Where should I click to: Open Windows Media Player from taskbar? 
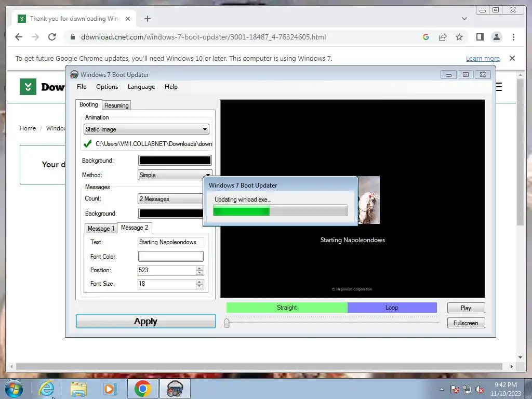click(x=110, y=389)
